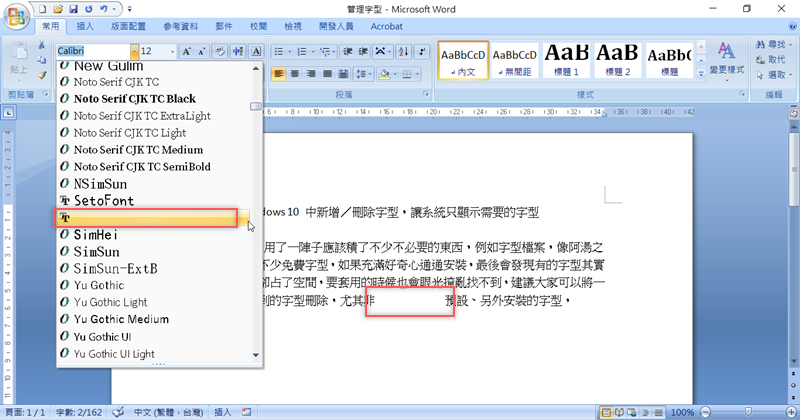Open the bullets list dropdown arrow
This screenshot has height=420, width=800.
tap(290, 52)
